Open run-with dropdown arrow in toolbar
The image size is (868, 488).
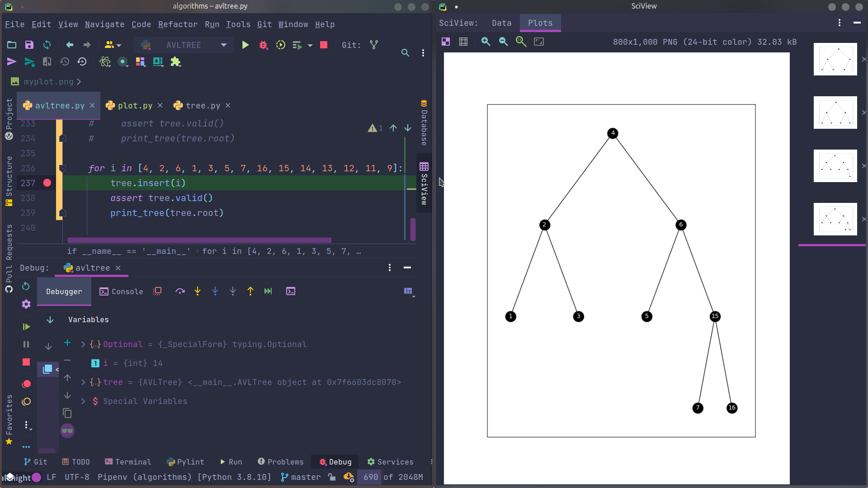(x=310, y=45)
